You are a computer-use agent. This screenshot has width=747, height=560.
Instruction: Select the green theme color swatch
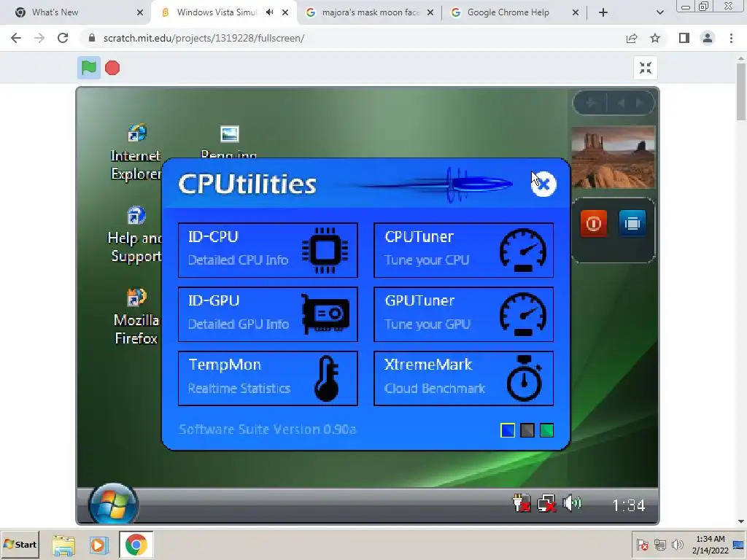click(547, 430)
